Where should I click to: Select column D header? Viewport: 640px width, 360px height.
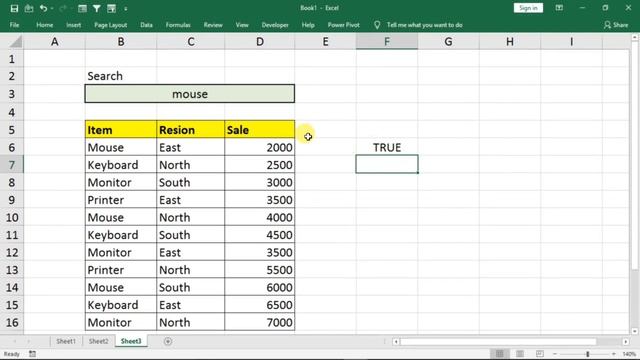pos(260,42)
